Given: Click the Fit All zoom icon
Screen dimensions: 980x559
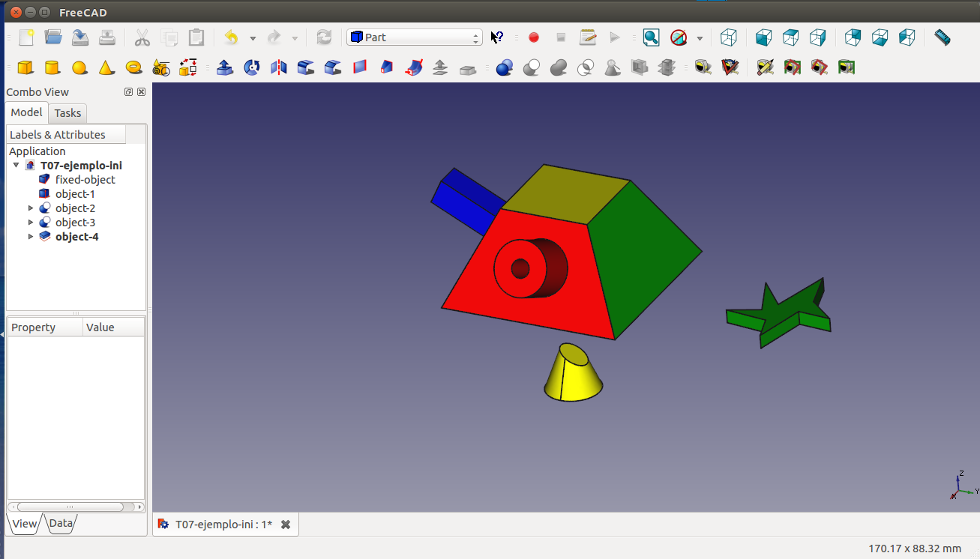Looking at the screenshot, I should (651, 37).
